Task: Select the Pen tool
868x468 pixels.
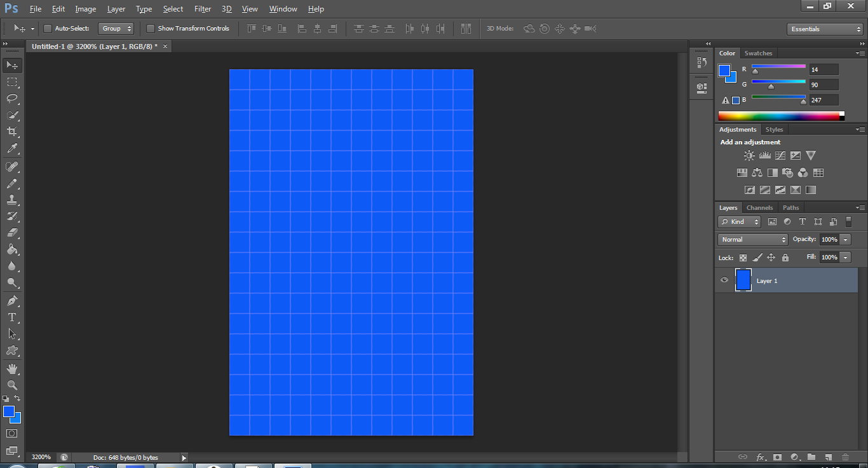Action: 11,301
